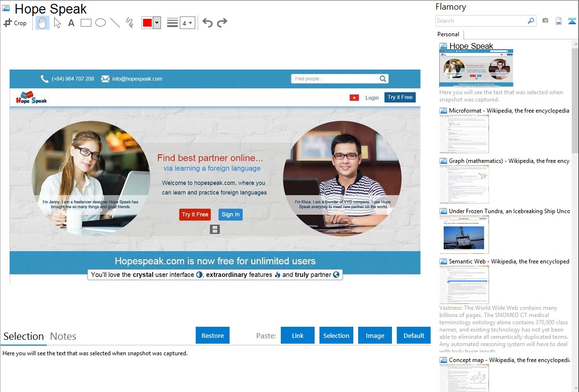Select the arrow pointer tool
Screen dimensions: 579x392
tap(57, 23)
